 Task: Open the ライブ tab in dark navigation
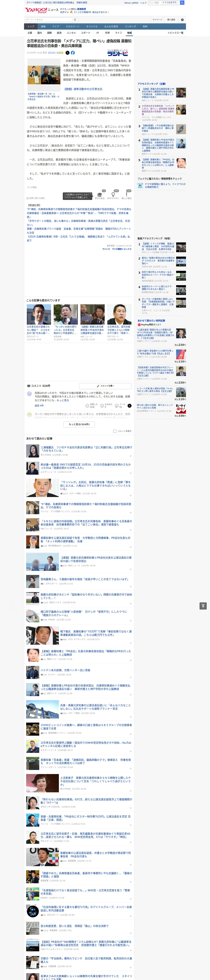[56, 27]
